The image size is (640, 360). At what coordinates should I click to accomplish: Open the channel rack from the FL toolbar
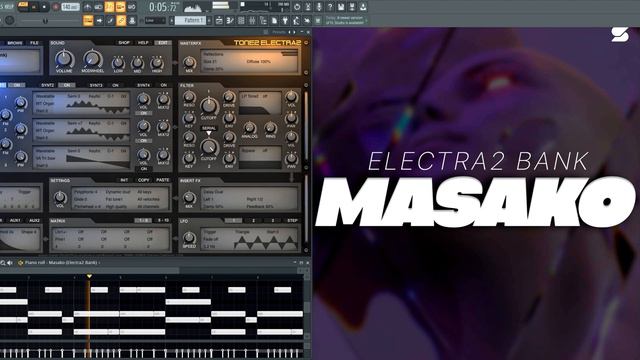[241, 20]
